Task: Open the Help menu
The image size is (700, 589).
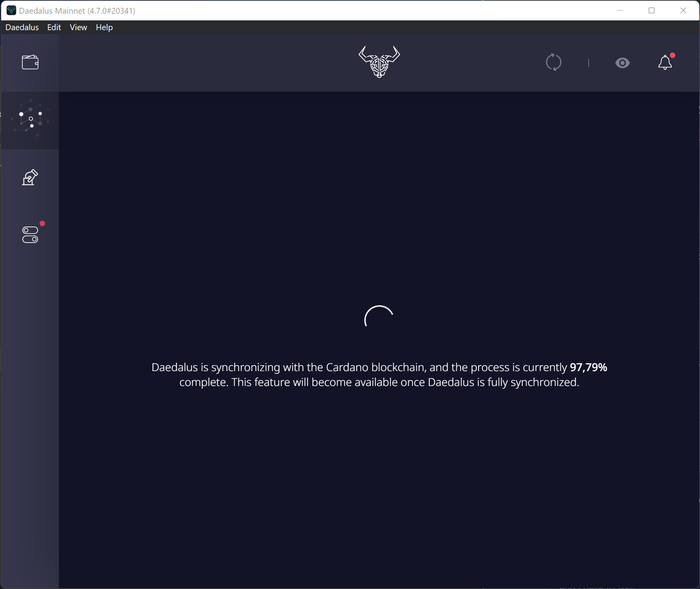Action: [104, 27]
